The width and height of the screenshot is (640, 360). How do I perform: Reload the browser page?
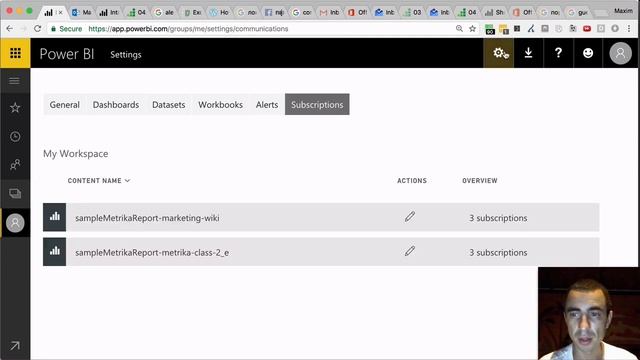(x=38, y=29)
